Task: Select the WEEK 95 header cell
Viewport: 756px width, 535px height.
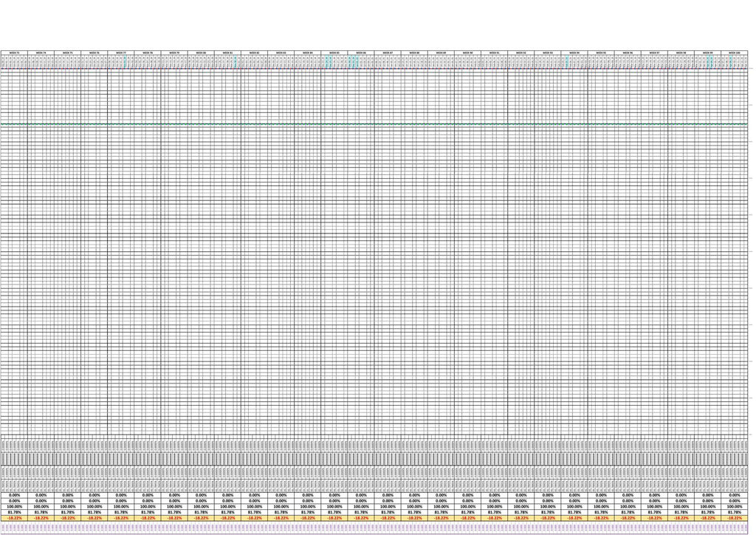Action: tap(601, 52)
